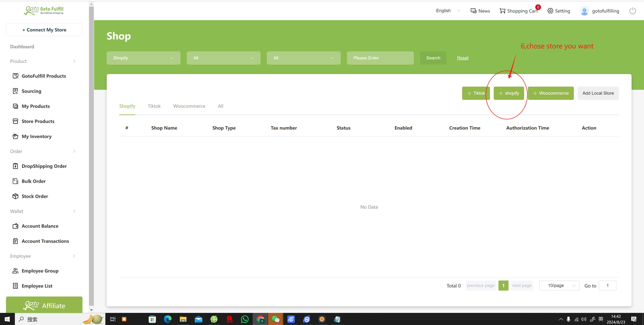Open Windows Start menu
The image size is (644, 325).
(x=7, y=319)
